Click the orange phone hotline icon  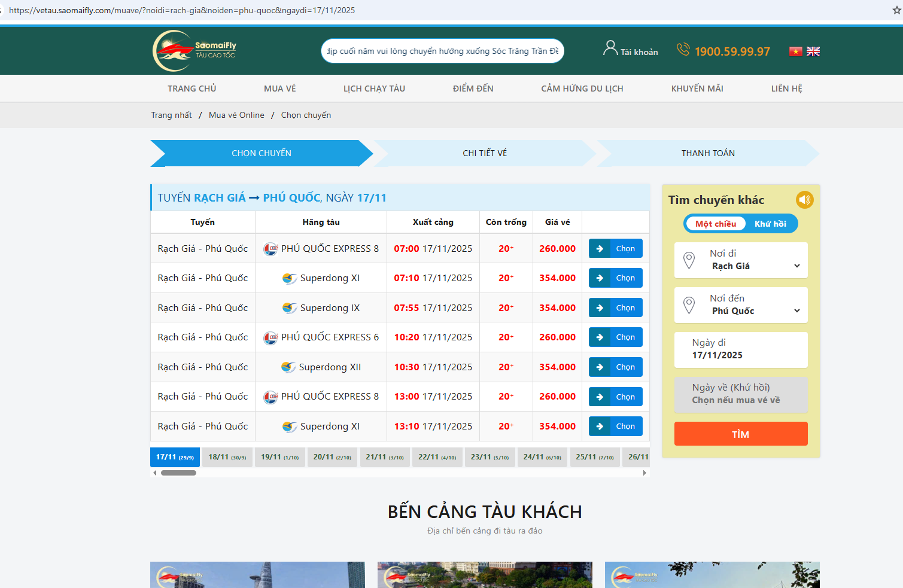(683, 49)
